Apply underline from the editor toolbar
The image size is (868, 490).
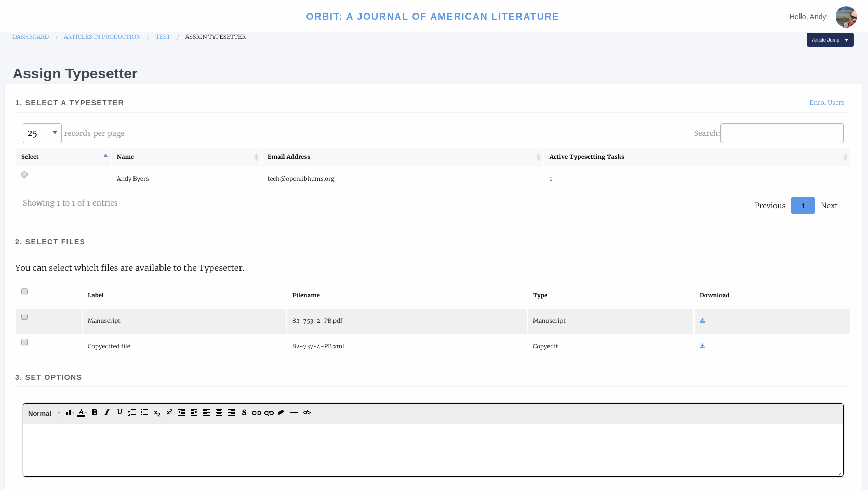point(119,412)
